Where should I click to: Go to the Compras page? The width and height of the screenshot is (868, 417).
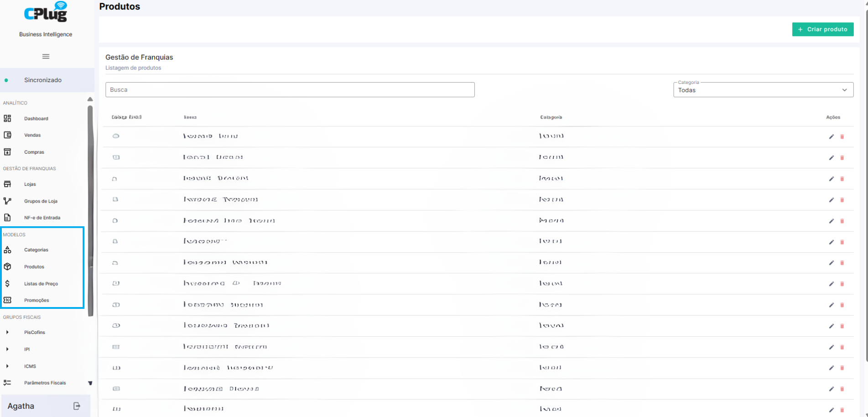pyautogui.click(x=34, y=152)
